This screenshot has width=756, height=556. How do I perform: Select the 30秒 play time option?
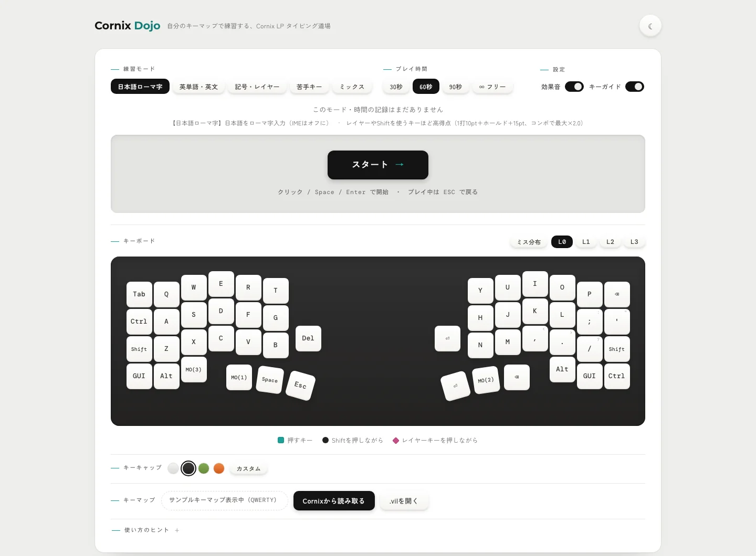[x=396, y=87]
